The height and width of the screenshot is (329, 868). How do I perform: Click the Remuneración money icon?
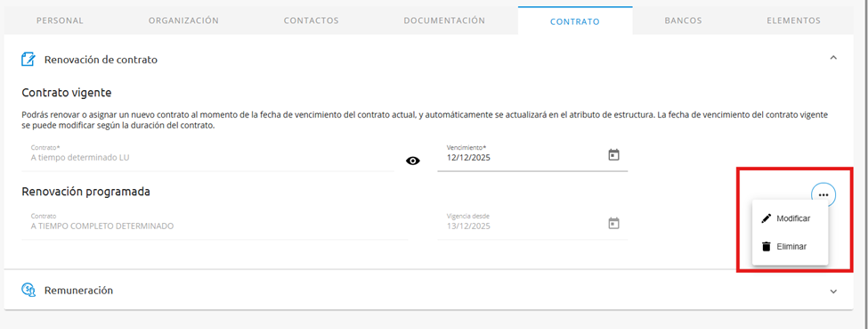pos(28,290)
